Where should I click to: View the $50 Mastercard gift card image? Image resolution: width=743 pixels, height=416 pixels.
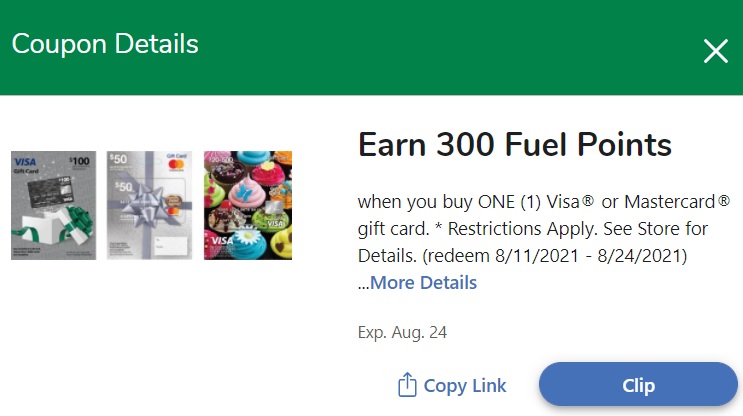point(149,205)
